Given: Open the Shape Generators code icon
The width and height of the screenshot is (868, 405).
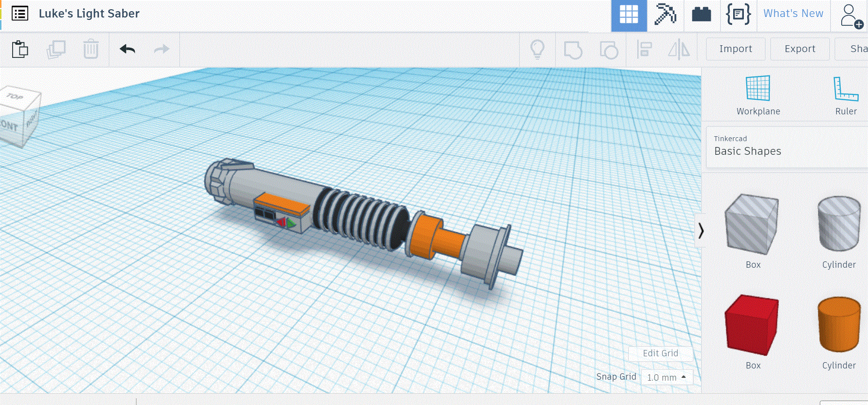Looking at the screenshot, I should click(x=738, y=14).
